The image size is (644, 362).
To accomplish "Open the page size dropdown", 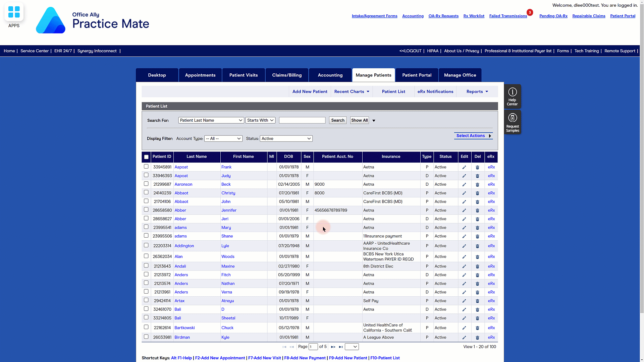I will point(352,347).
